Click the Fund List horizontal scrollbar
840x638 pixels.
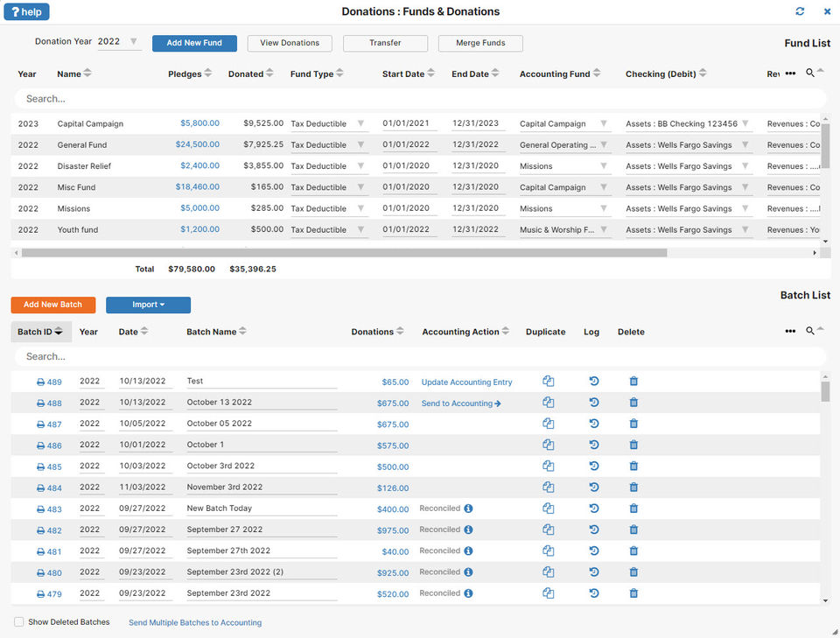[344, 253]
